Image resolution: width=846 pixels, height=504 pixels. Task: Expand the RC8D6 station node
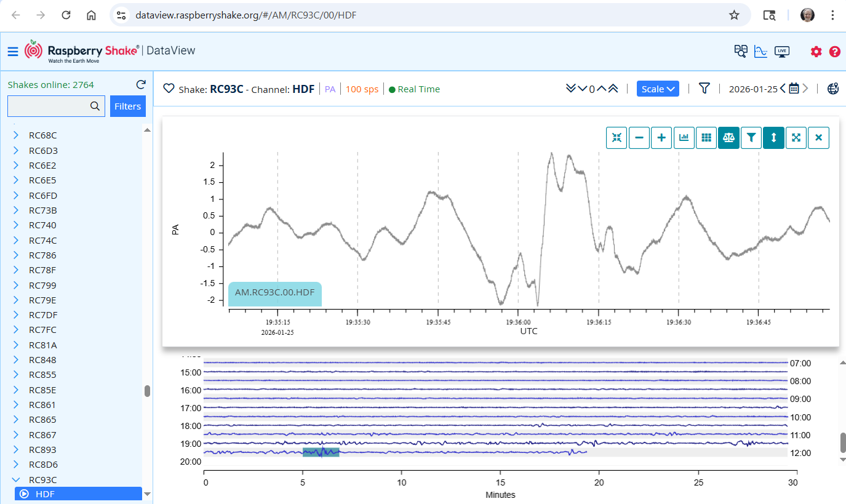[x=16, y=465]
